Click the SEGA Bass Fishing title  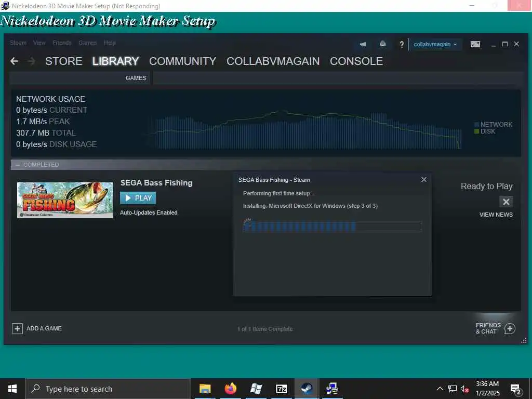click(x=156, y=183)
